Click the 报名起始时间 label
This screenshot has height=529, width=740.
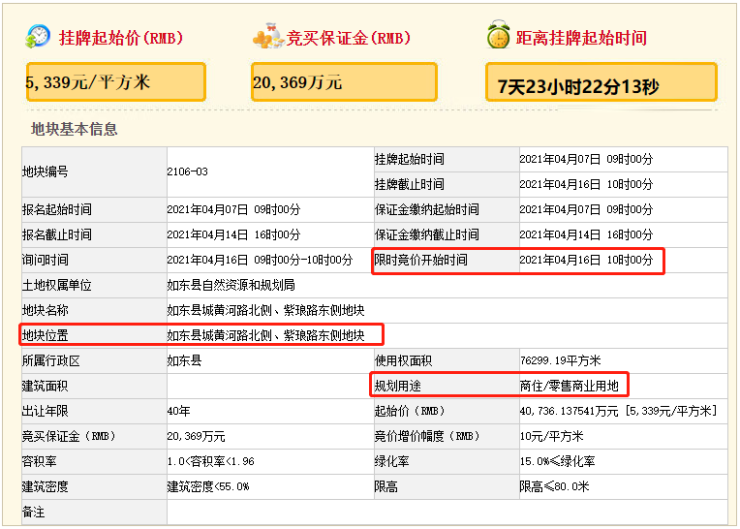point(57,209)
